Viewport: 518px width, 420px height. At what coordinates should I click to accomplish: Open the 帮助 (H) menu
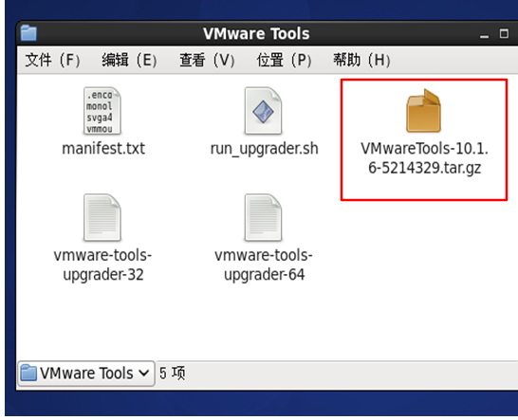tap(361, 60)
